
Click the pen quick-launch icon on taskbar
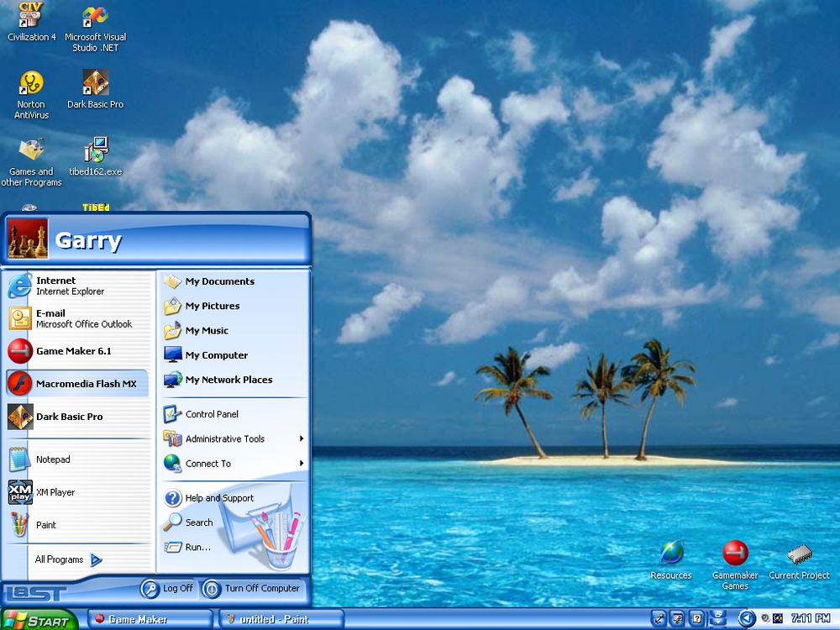point(659,618)
